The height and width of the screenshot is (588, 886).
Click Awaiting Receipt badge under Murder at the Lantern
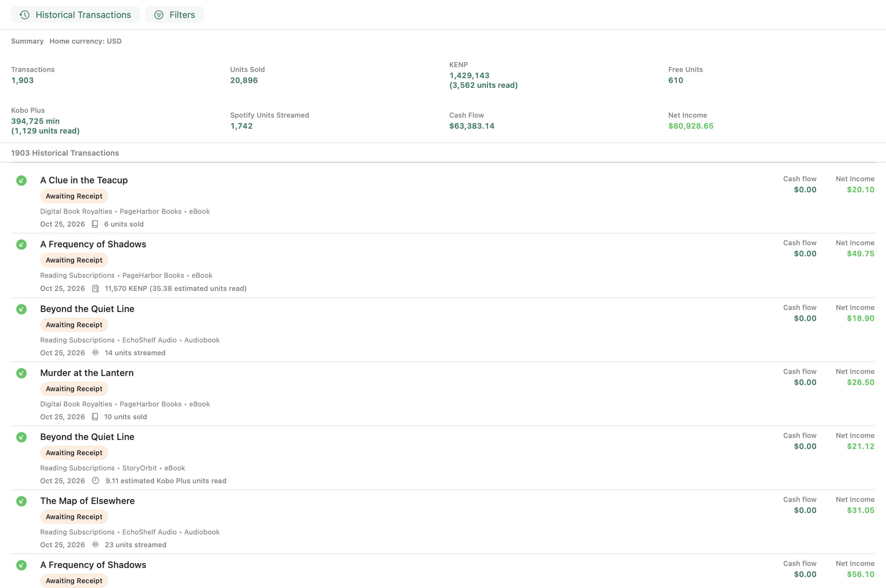pos(74,389)
